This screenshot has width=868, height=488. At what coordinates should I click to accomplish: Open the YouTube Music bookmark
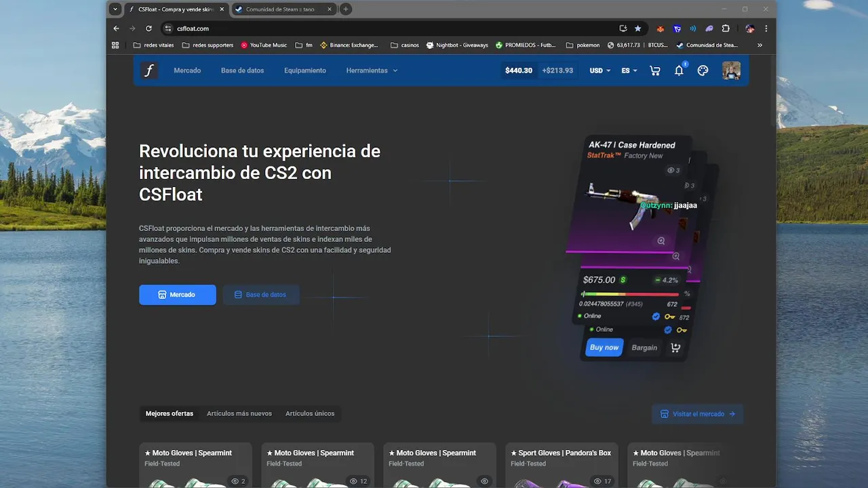264,45
